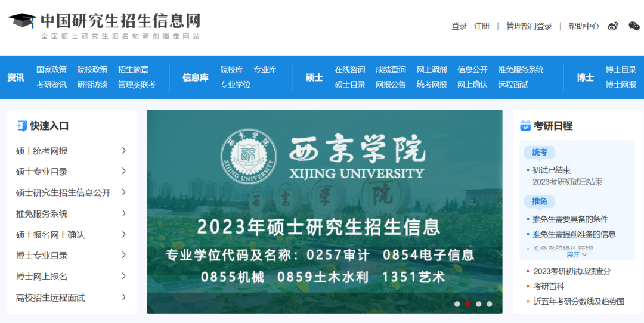This screenshot has height=323, width=644.
Task: Select 成绩查询 in the 硕士 menu
Action: pyautogui.click(x=391, y=70)
